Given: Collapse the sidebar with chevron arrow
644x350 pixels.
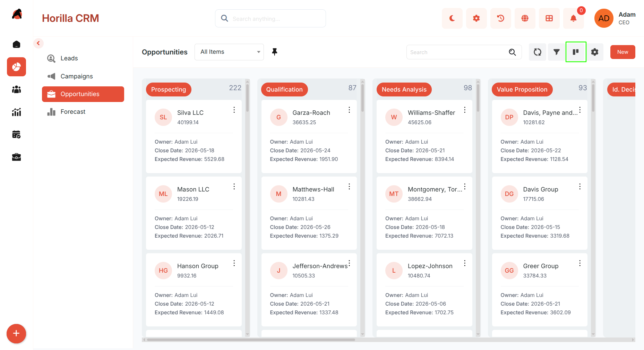Looking at the screenshot, I should [38, 43].
